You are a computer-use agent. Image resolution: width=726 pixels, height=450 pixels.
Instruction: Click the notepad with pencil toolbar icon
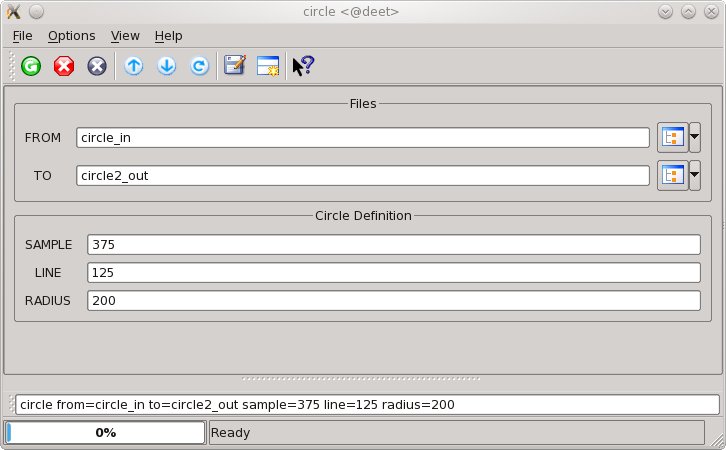235,66
